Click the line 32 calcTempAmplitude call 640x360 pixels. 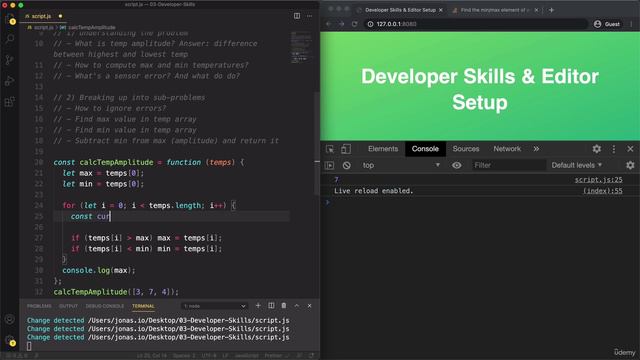pyautogui.click(x=116, y=292)
